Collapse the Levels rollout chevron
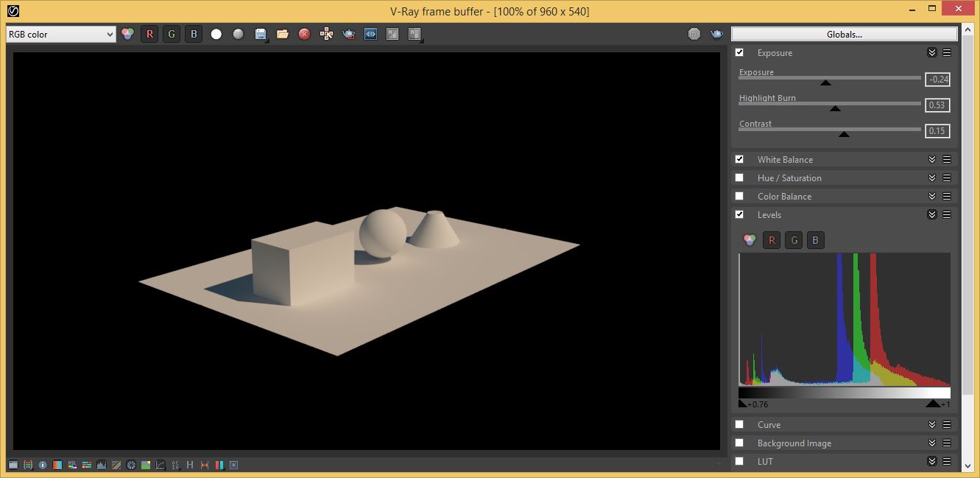 pos(932,215)
